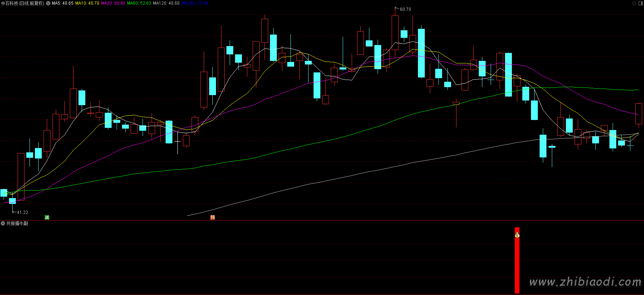The width and height of the screenshot is (644, 295).
Task: Click the 共振擒牛副 indicator name
Action: [17, 224]
